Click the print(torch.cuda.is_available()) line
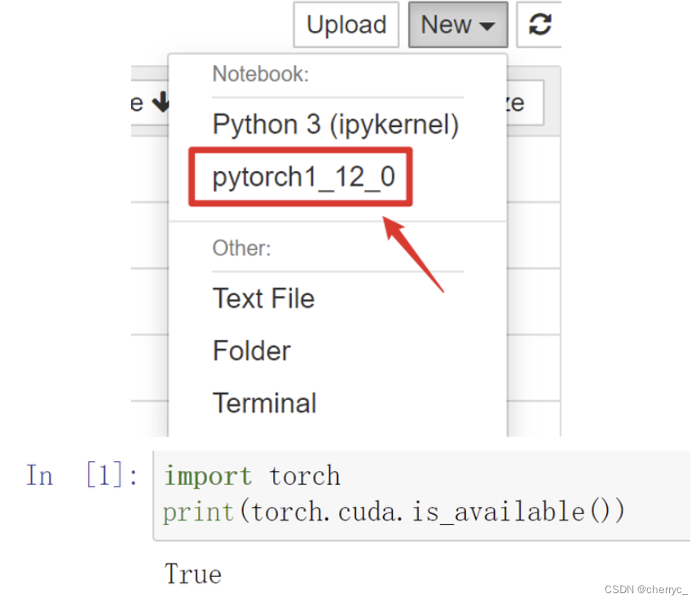This screenshot has height=603, width=700. (394, 512)
